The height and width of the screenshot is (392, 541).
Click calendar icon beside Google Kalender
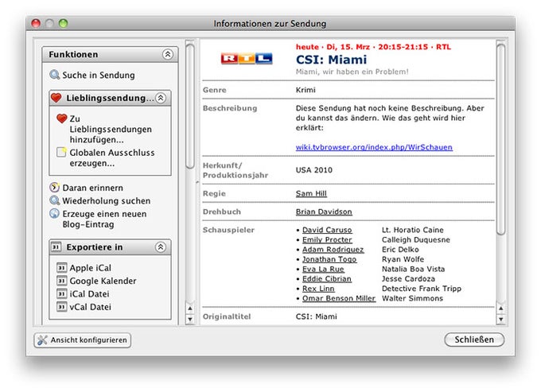(x=61, y=281)
